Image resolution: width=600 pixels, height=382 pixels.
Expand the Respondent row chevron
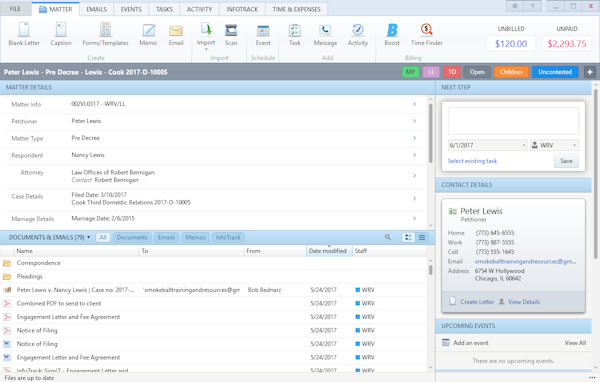pos(414,155)
